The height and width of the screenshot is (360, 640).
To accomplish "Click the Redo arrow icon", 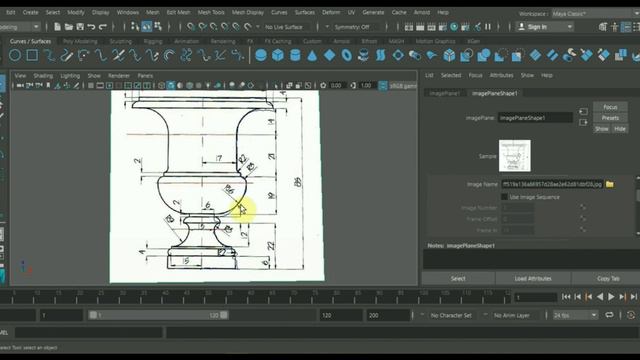I will pos(103,27).
